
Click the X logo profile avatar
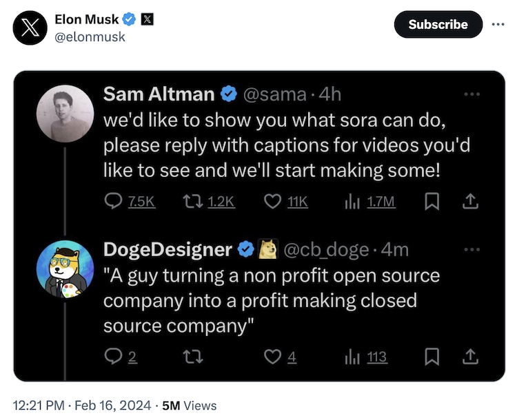tap(30, 28)
